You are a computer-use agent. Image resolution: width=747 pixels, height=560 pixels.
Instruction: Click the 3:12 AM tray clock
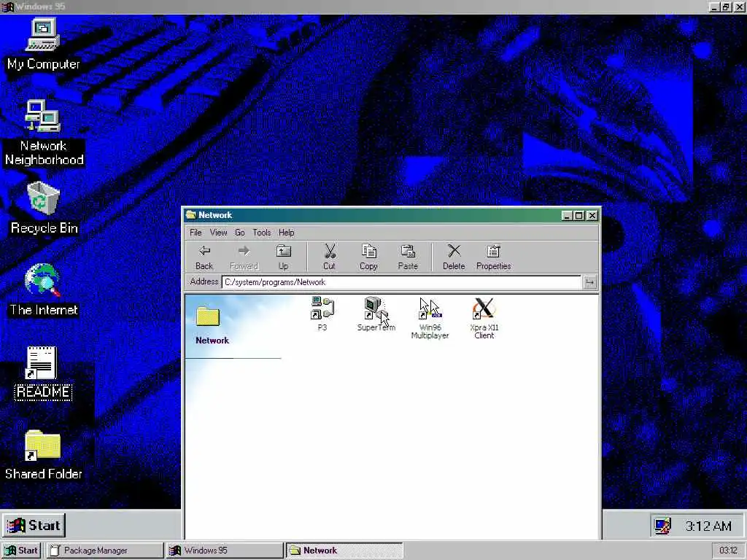pos(708,526)
